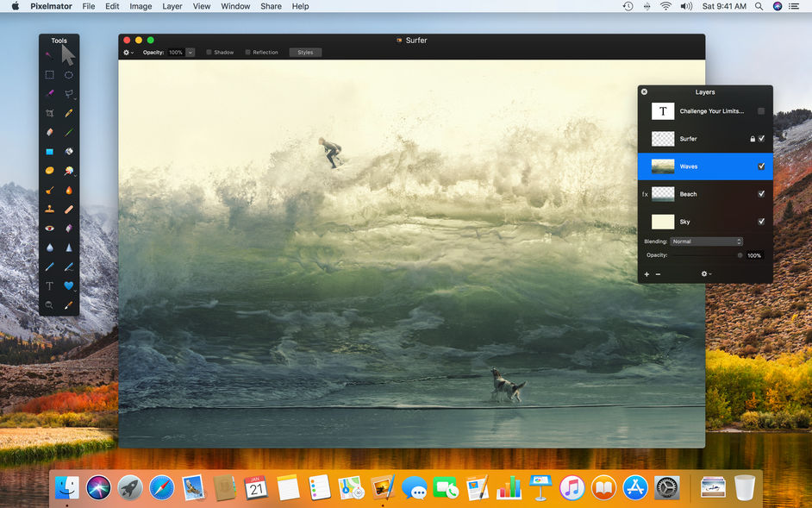Open the Blending mode dropdown

707,241
